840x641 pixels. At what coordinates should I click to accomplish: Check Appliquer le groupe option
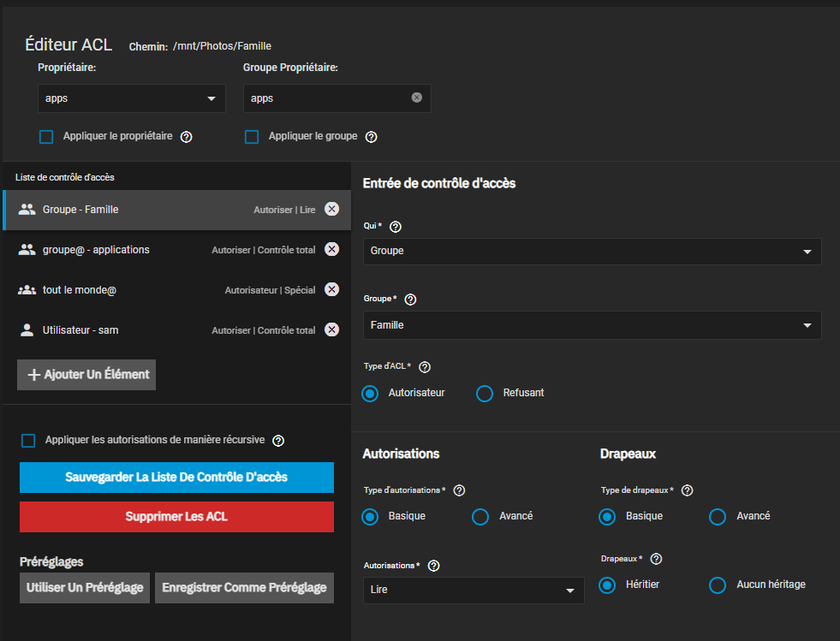[x=252, y=137]
